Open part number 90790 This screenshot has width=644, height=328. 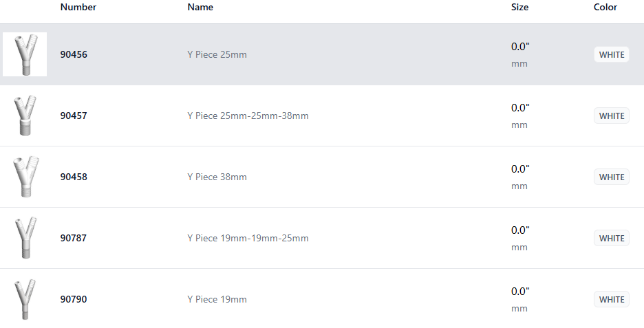pyautogui.click(x=74, y=300)
